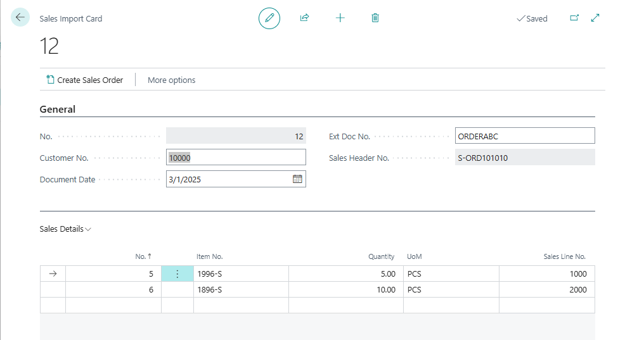Click Create Sales Order action
This screenshot has height=340, width=644.
click(x=84, y=80)
